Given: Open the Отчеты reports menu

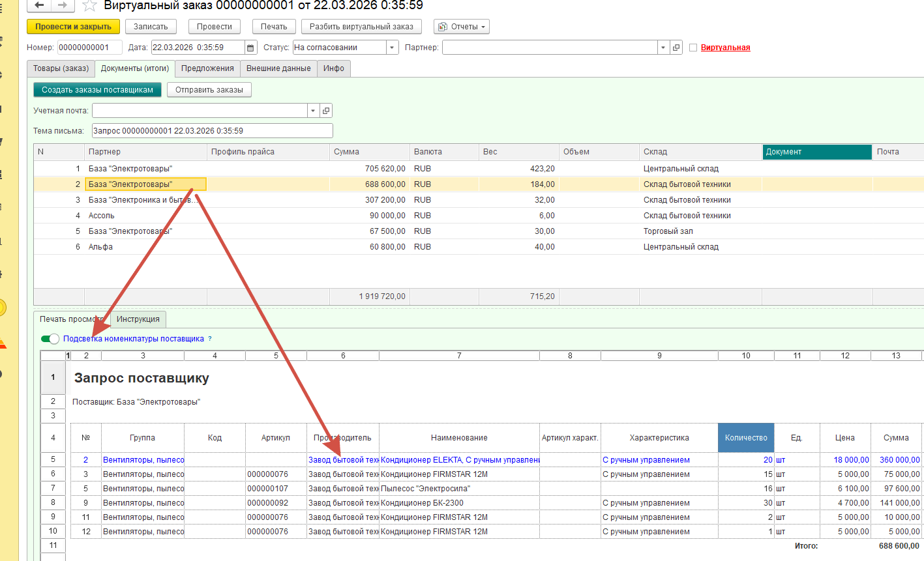Looking at the screenshot, I should pyautogui.click(x=462, y=27).
